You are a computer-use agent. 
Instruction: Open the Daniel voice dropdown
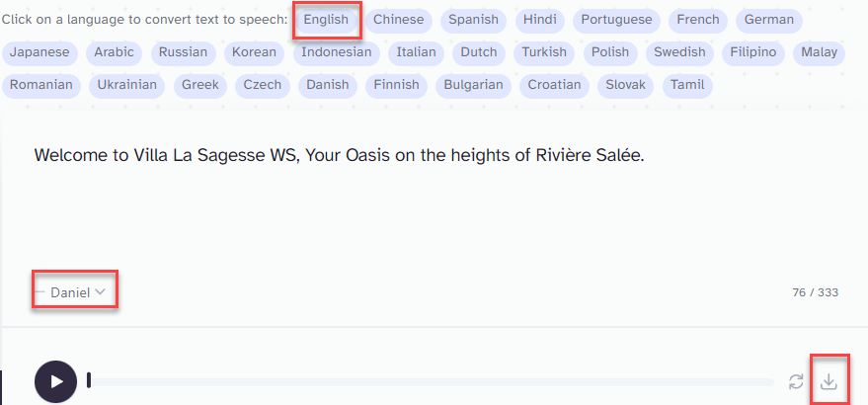tap(77, 292)
